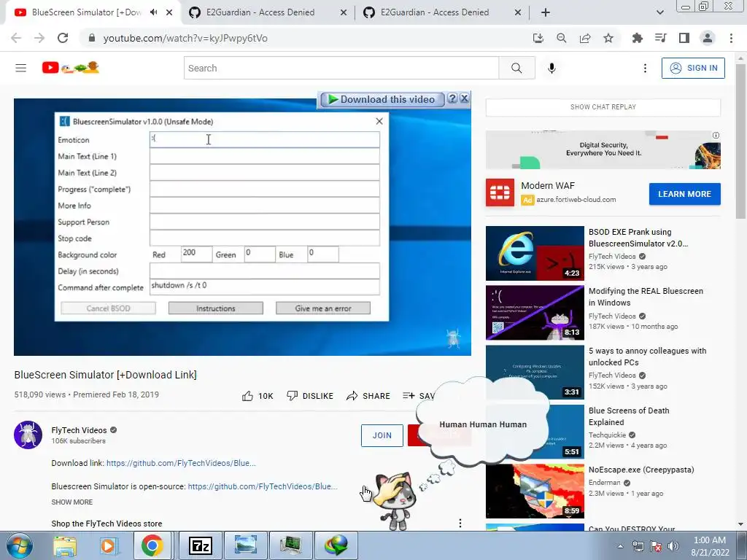This screenshot has height=560, width=747.
Task: Click LEARN MORE on Modern WAF ad
Action: [684, 194]
